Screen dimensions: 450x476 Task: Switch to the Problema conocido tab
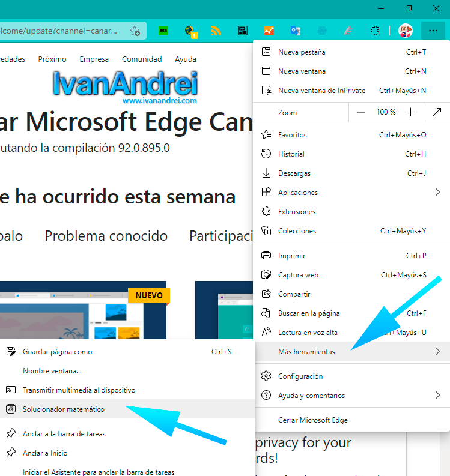pos(106,236)
